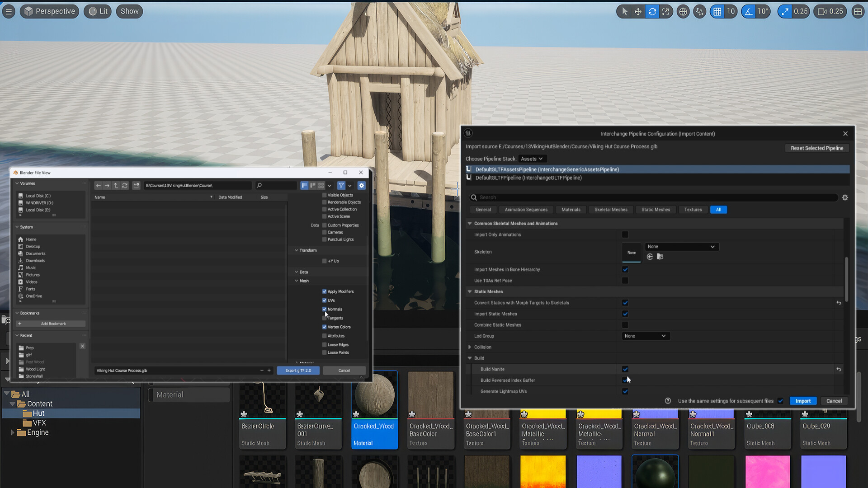Disable Vertex Colors export option
The image size is (868, 488).
tap(324, 327)
